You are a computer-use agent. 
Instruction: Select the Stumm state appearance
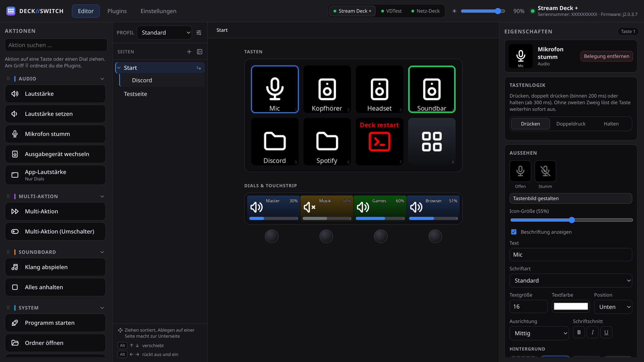pyautogui.click(x=545, y=171)
